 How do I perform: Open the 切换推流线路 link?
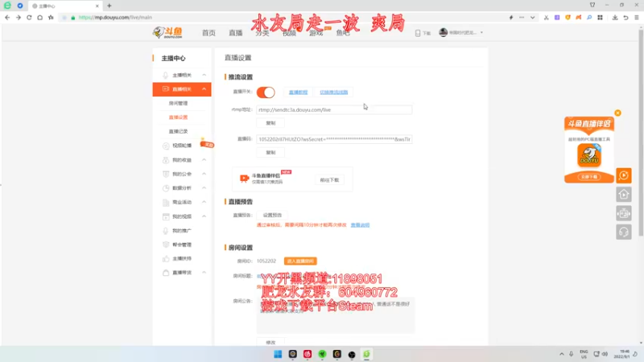[x=334, y=93]
